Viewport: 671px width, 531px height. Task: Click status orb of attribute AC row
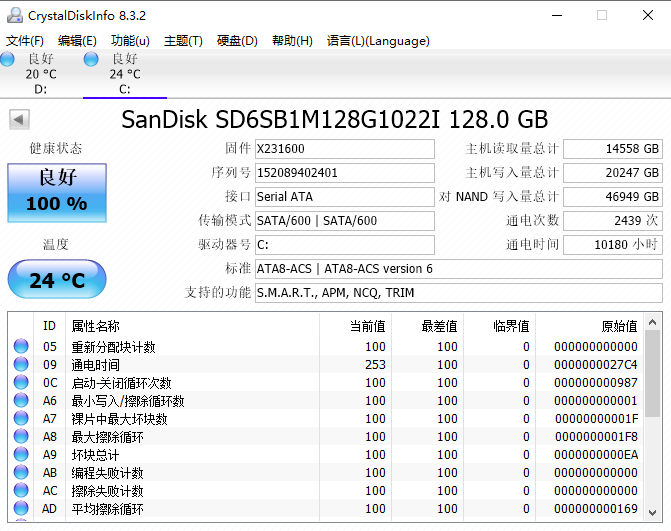(x=21, y=489)
